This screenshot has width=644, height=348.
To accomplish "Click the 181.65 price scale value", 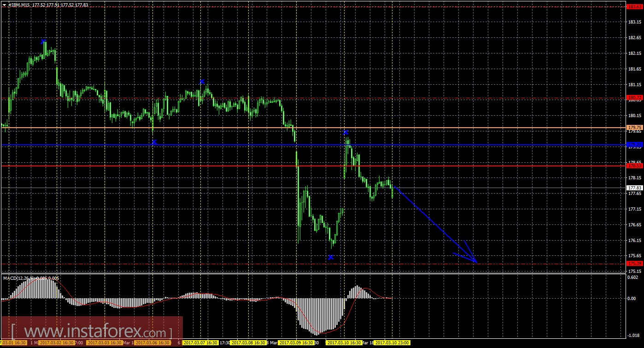I will pos(634,69).
